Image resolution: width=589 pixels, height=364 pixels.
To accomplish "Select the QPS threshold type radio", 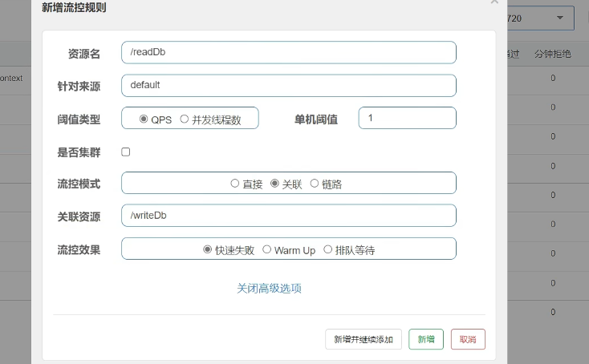I will tap(143, 119).
